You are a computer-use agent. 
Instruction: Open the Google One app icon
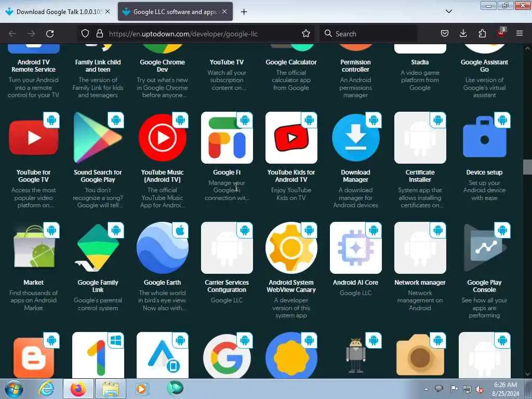point(98,355)
